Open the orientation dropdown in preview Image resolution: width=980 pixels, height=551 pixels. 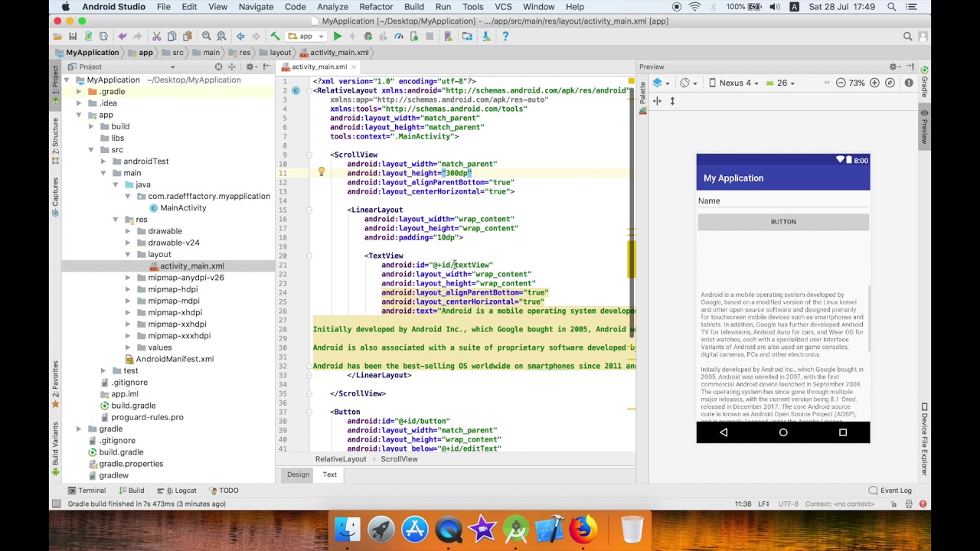point(688,83)
